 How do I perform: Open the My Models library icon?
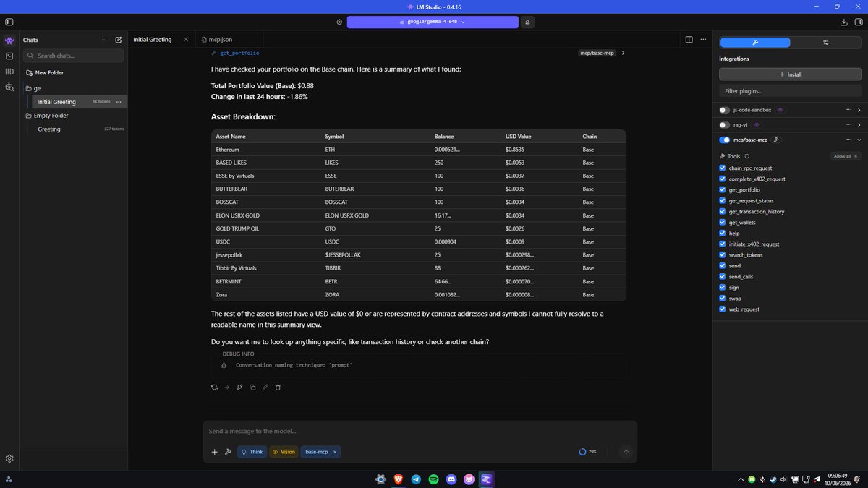(9, 72)
